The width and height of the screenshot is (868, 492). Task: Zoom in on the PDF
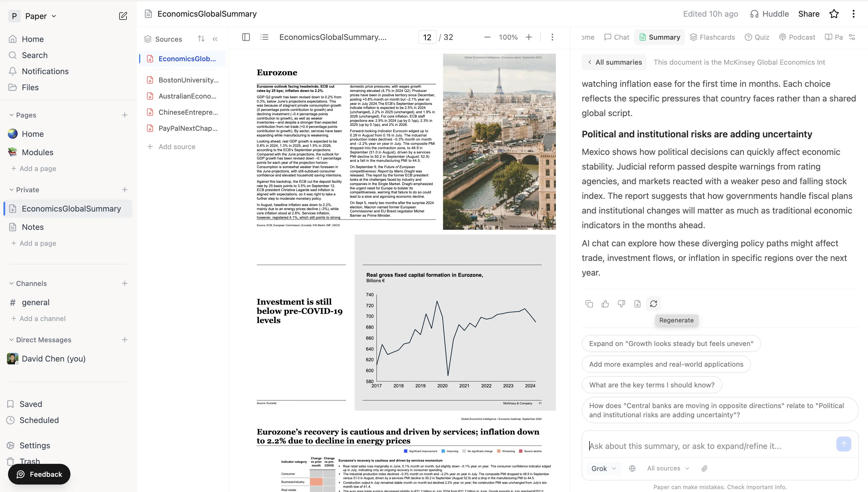(x=529, y=37)
